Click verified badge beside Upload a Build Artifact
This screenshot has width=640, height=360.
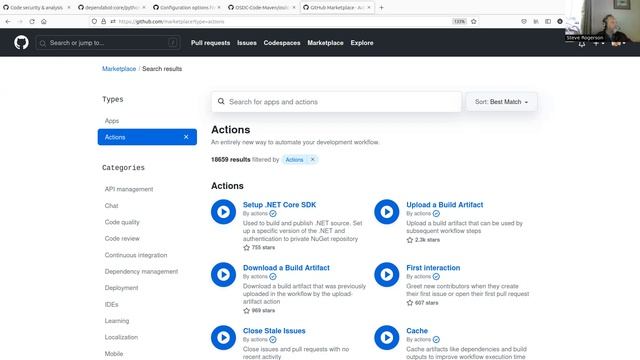click(436, 213)
